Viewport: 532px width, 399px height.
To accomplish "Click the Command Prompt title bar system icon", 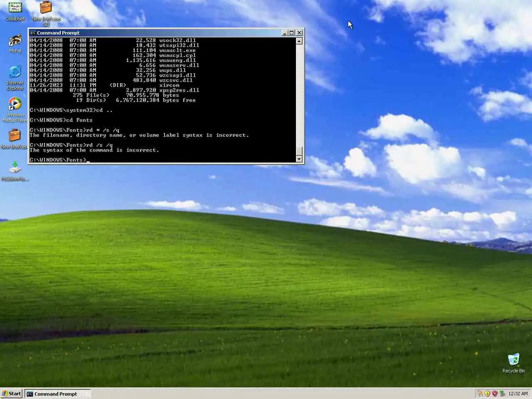I will [x=33, y=33].
